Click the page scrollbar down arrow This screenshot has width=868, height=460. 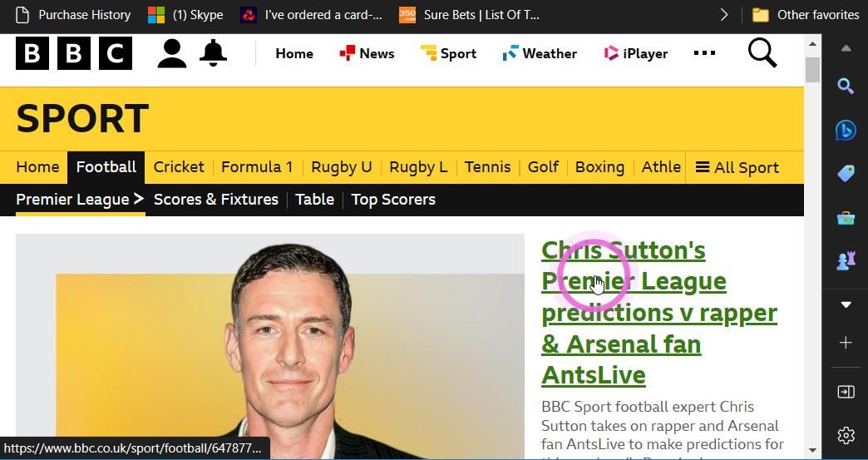(x=812, y=450)
